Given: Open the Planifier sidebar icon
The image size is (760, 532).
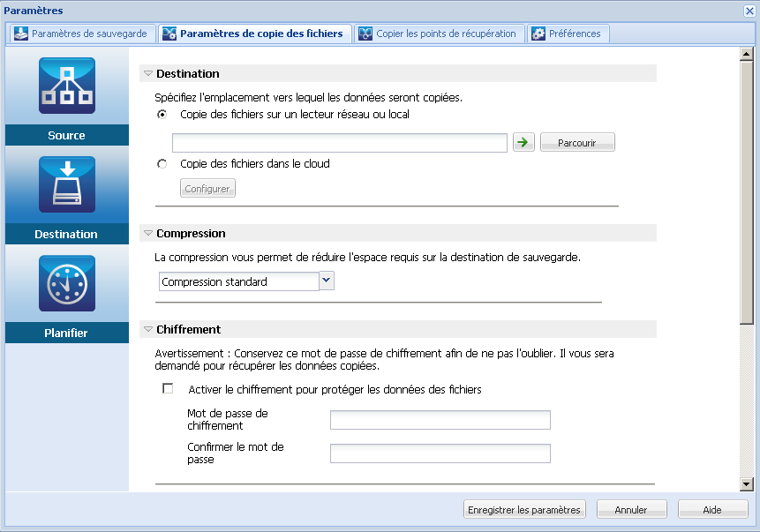Looking at the screenshot, I should 66,283.
